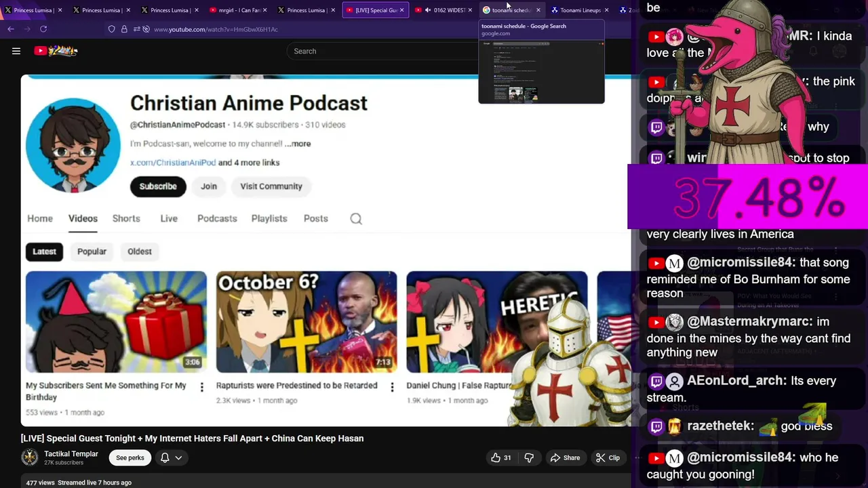Open the channel Live tab
Screen dimensions: 868x488
[x=169, y=218]
